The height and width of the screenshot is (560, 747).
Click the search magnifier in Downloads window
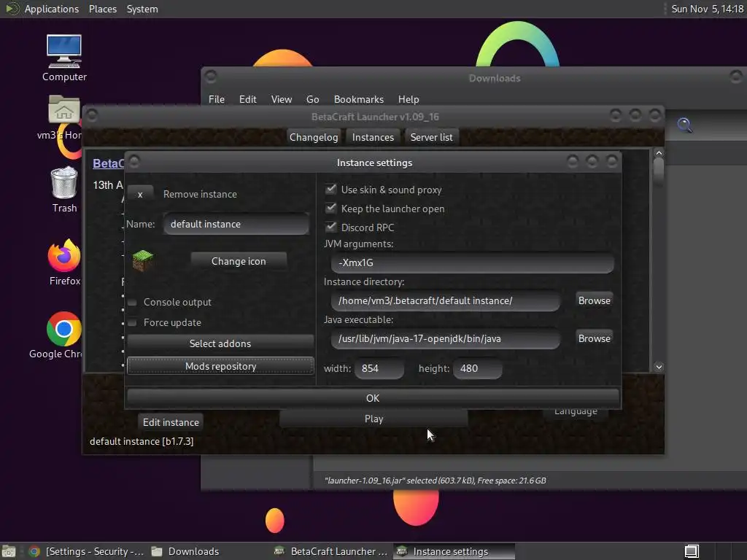coord(684,125)
